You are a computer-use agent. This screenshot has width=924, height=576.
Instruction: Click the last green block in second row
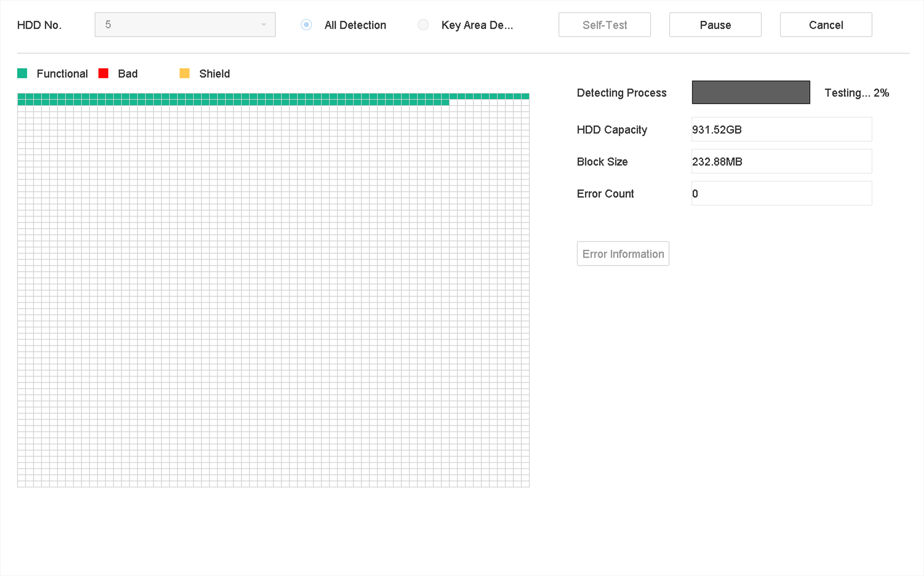(445, 102)
